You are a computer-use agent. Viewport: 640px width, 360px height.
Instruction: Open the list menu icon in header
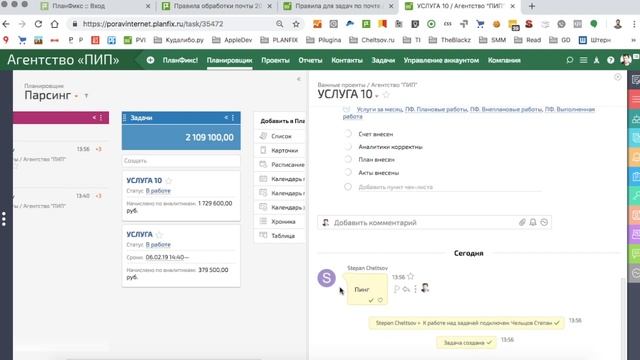tap(583, 60)
